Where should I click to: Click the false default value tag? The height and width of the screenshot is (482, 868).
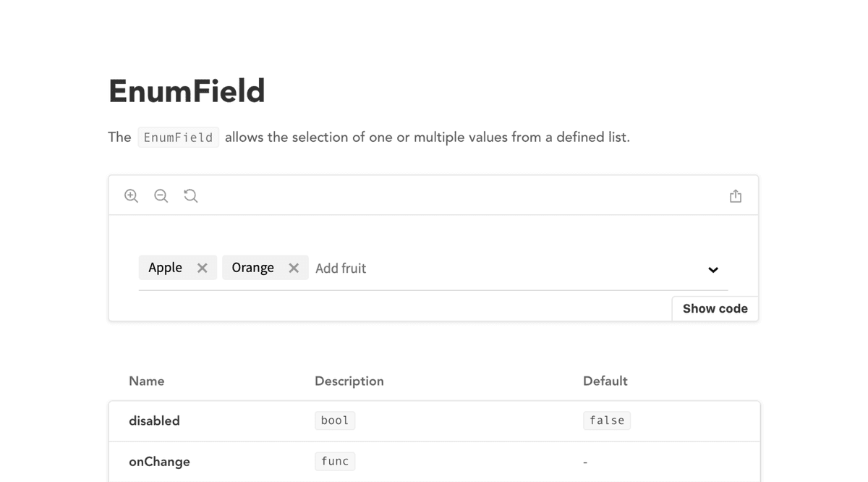click(x=607, y=420)
